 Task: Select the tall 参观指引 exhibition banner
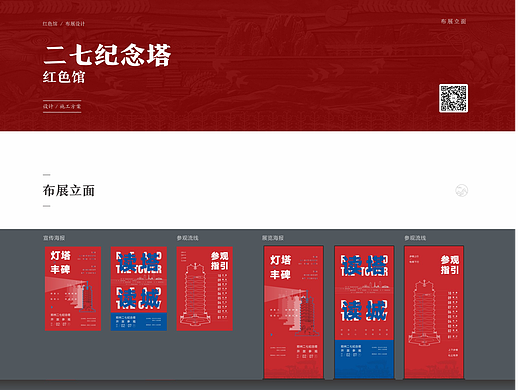tap(434, 312)
